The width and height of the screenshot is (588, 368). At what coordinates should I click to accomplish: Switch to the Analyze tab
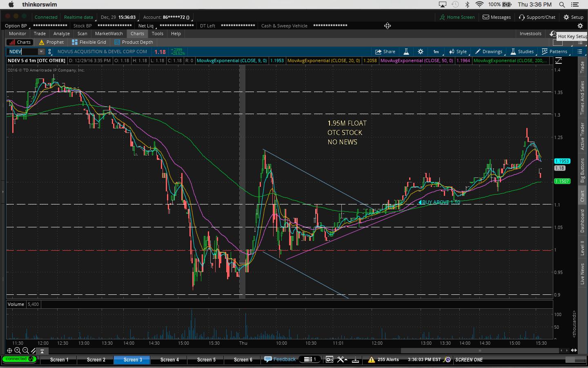62,34
